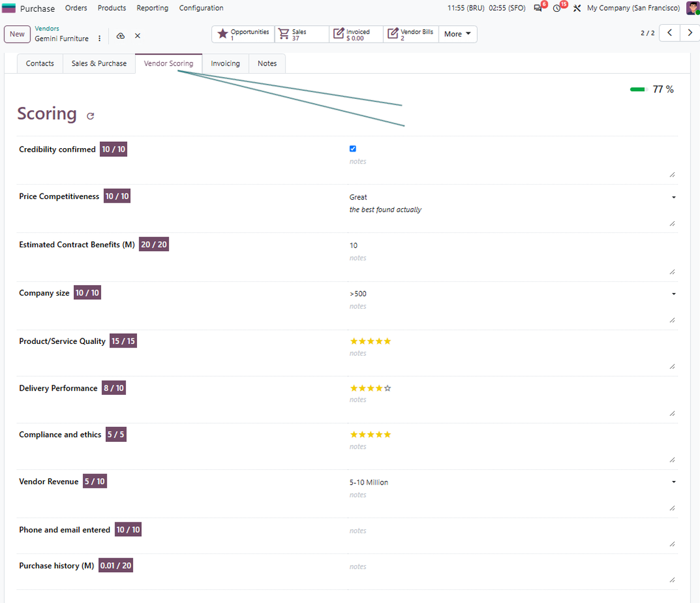The height and width of the screenshot is (603, 700).
Task: Click notes field for Company size
Action: [512, 312]
